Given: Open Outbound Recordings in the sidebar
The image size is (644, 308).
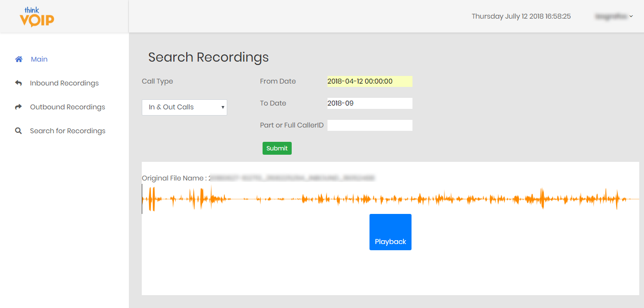Looking at the screenshot, I should click(67, 107).
